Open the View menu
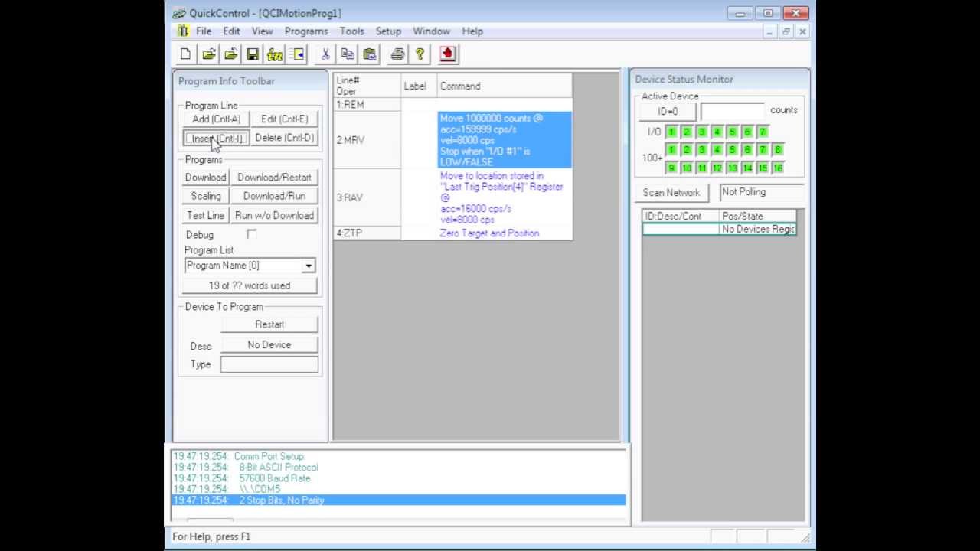Image resolution: width=980 pixels, height=551 pixels. (x=262, y=31)
